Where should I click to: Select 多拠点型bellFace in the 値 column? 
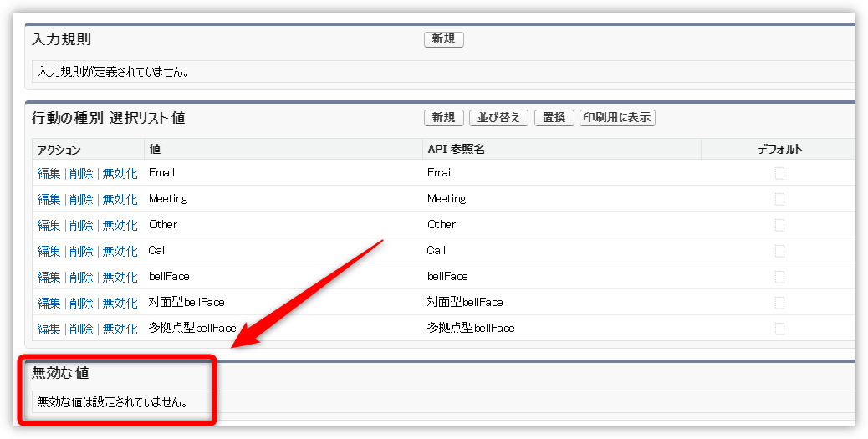pyautogui.click(x=192, y=329)
